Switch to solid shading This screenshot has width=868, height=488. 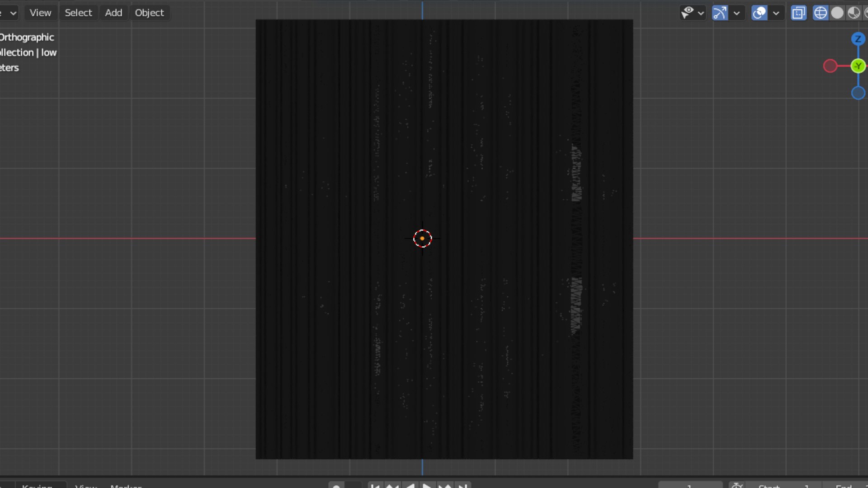click(837, 13)
